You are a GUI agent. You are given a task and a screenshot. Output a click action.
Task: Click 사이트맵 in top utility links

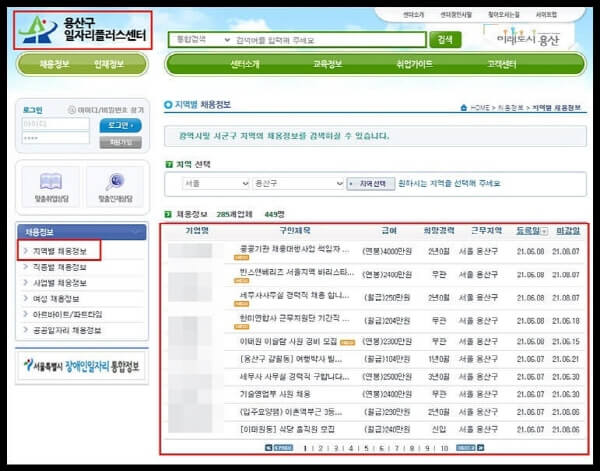coord(546,15)
